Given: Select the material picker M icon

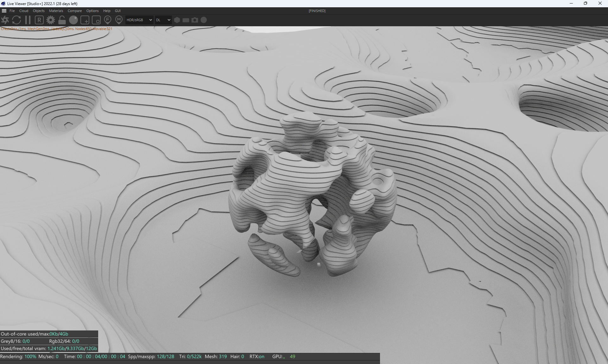Looking at the screenshot, I should tap(119, 20).
